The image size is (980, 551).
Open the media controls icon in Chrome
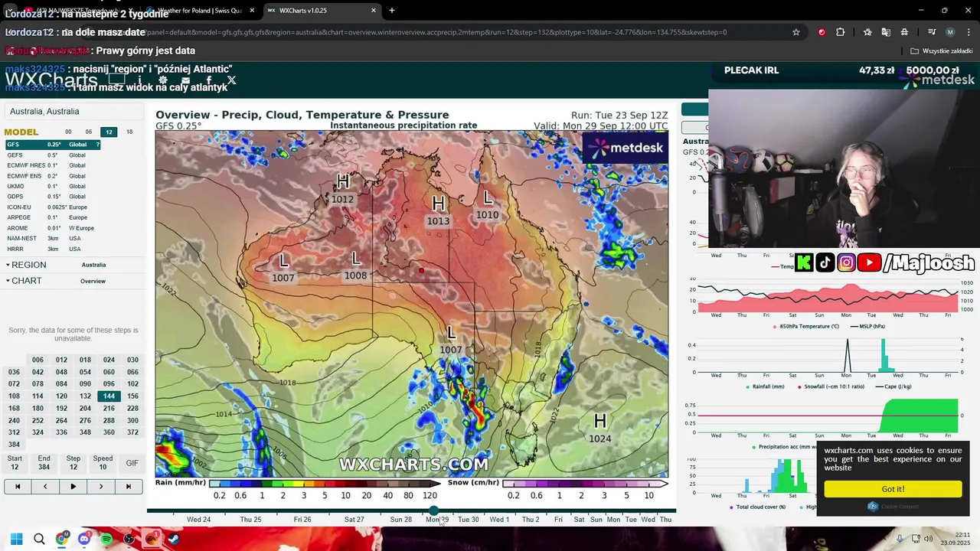coord(932,32)
